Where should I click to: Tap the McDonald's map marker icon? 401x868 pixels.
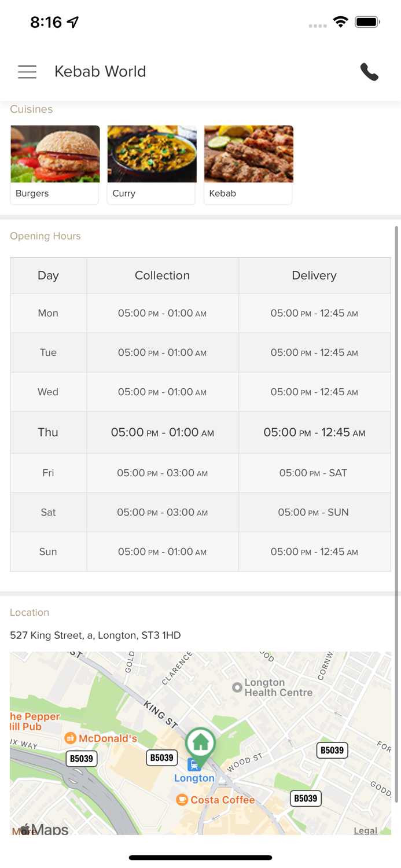point(71,738)
